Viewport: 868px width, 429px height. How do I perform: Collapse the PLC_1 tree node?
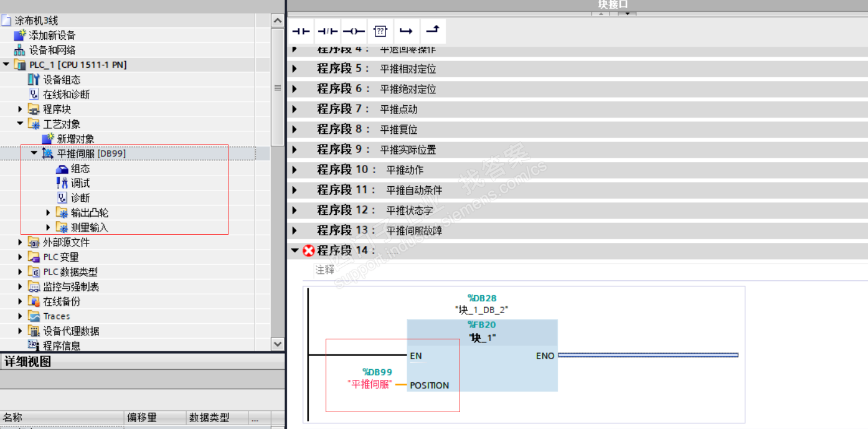(x=6, y=65)
